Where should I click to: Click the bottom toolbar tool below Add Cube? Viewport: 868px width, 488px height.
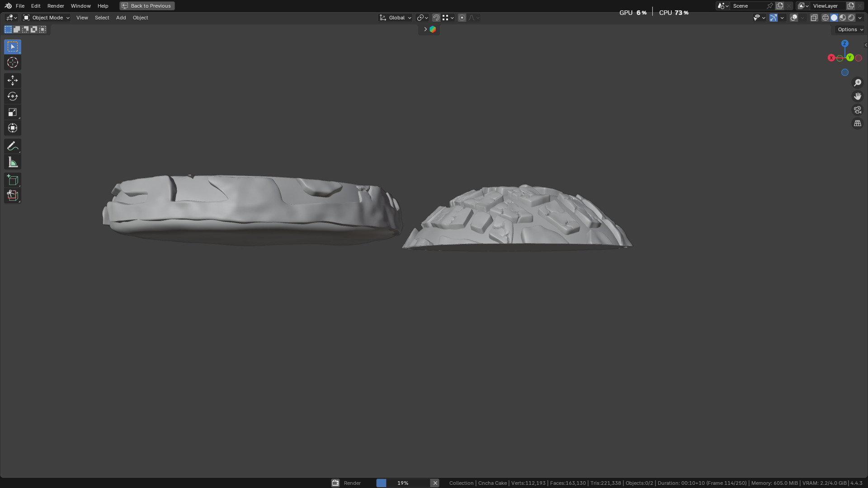pos(13,196)
